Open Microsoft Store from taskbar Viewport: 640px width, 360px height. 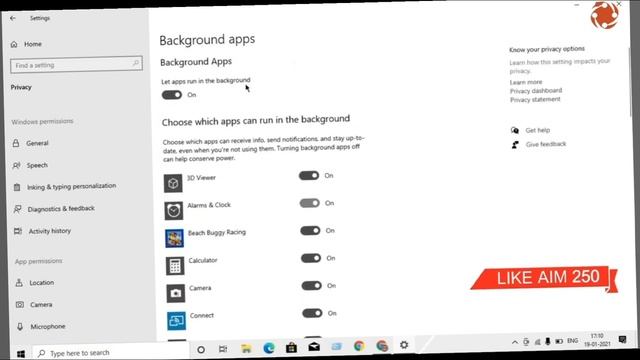tap(291, 347)
